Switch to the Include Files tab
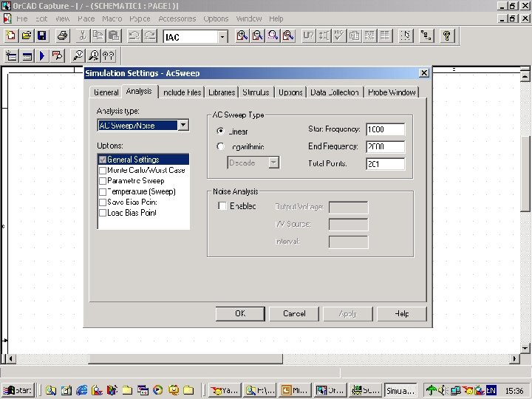Viewport: 532px width, 399px height. [x=183, y=92]
